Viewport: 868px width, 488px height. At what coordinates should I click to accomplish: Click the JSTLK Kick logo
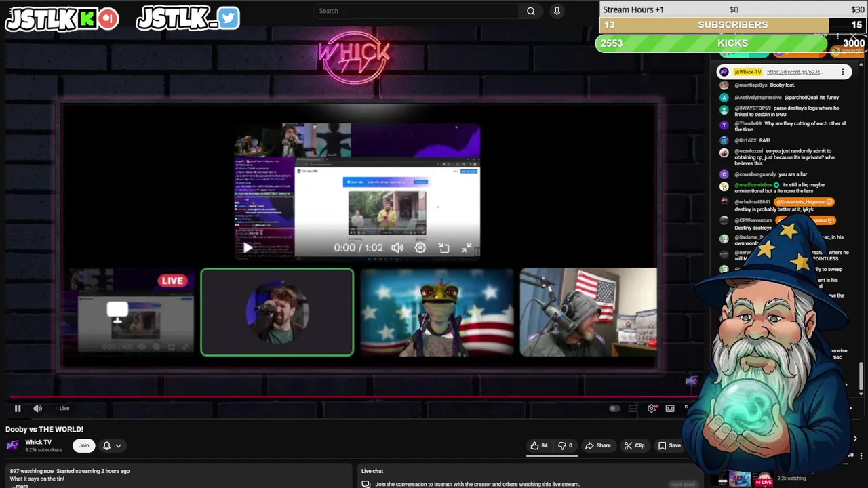point(62,19)
